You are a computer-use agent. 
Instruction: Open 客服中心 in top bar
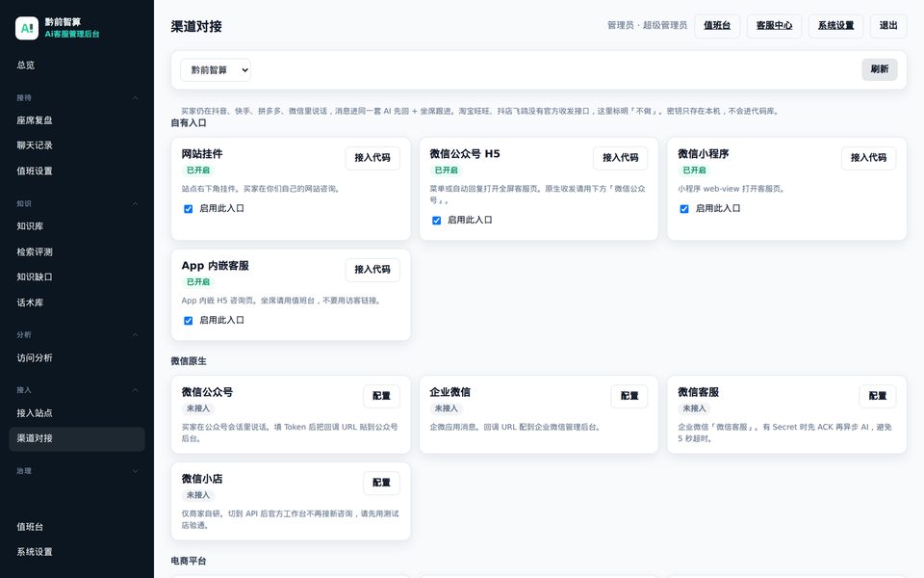pyautogui.click(x=774, y=26)
